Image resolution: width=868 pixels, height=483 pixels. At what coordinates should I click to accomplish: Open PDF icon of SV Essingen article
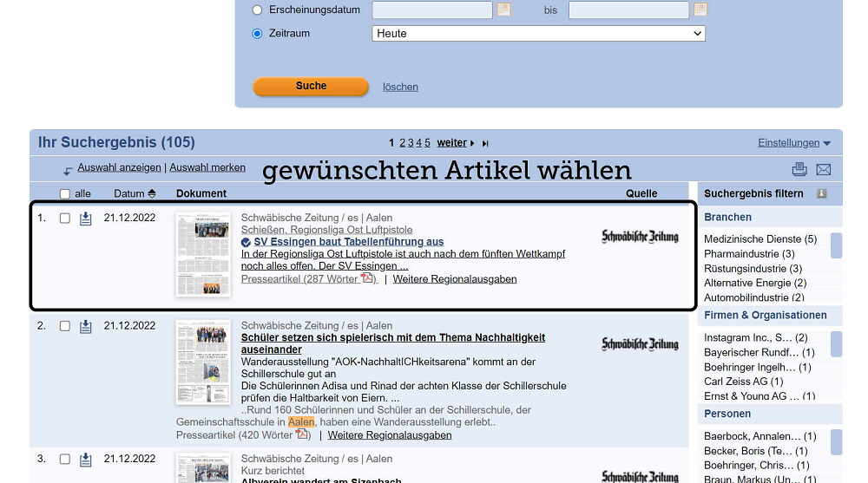click(367, 278)
